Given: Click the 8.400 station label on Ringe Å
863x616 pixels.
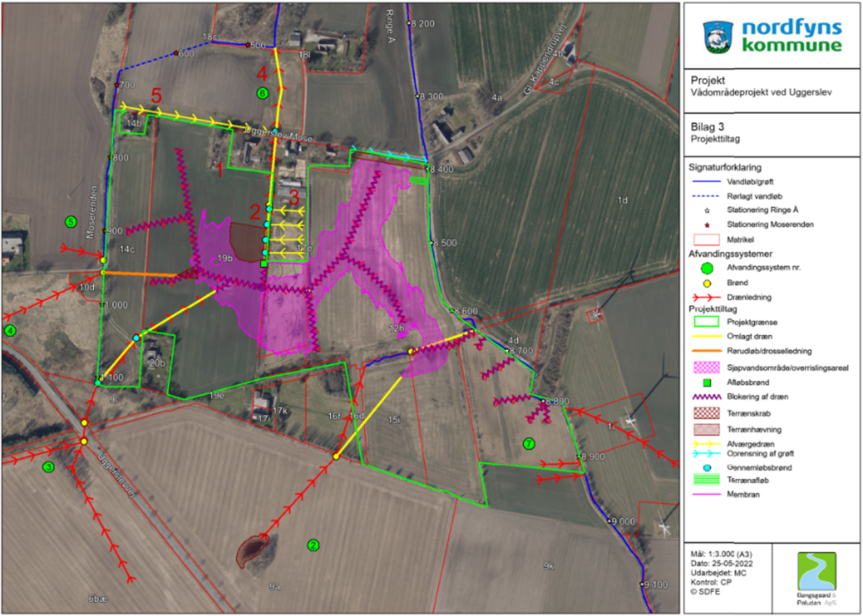Looking at the screenshot, I should coord(441,169).
